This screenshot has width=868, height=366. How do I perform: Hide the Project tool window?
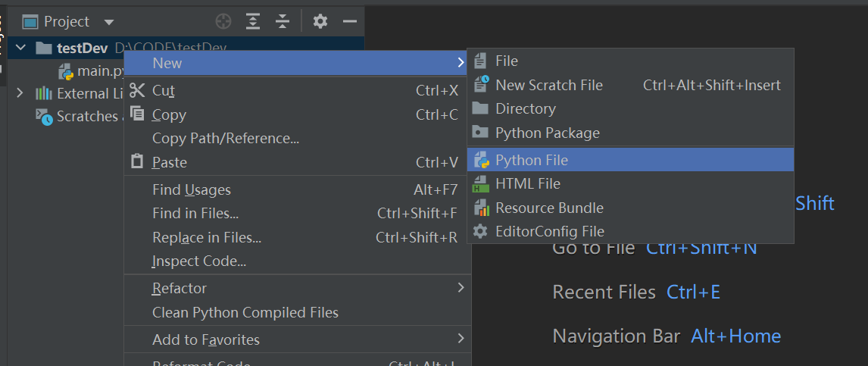(350, 21)
